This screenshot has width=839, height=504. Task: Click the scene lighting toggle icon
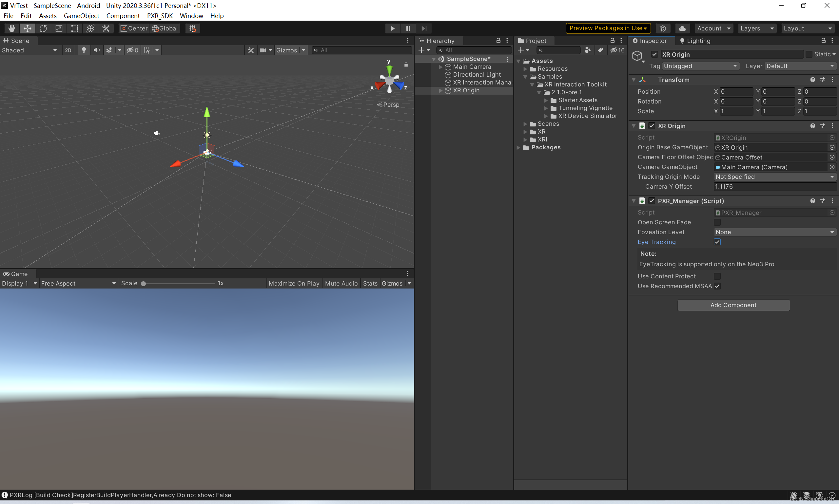coord(84,50)
